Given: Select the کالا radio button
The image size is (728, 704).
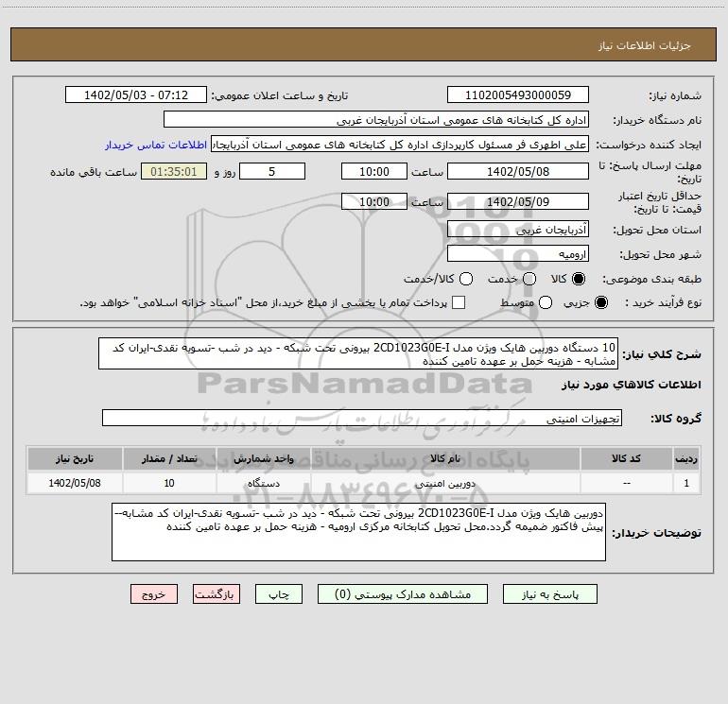Looking at the screenshot, I should click(579, 279).
